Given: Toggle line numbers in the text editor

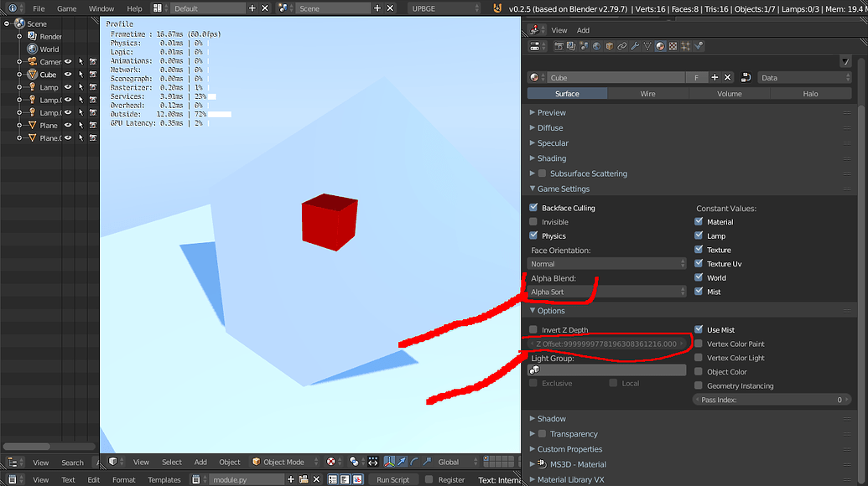Looking at the screenshot, I should pyautogui.click(x=333, y=479).
